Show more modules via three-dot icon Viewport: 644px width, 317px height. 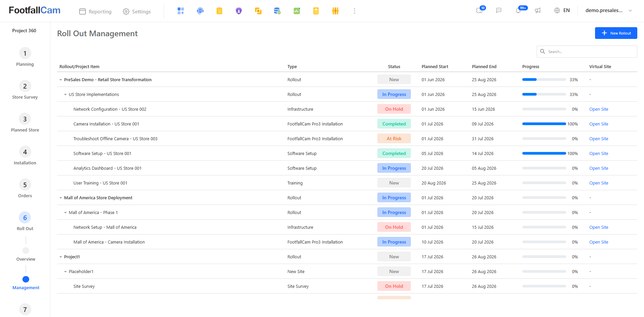coord(355,11)
